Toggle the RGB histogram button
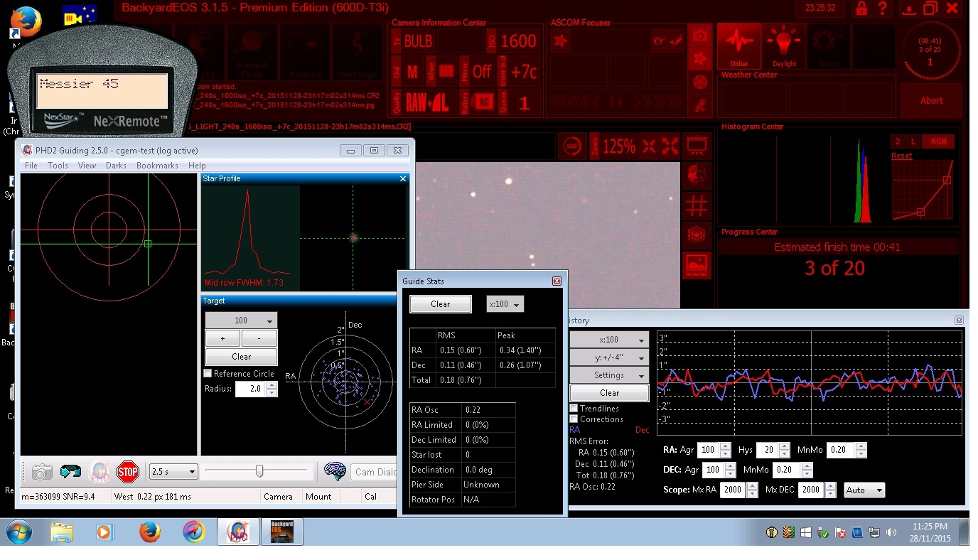 (x=938, y=141)
